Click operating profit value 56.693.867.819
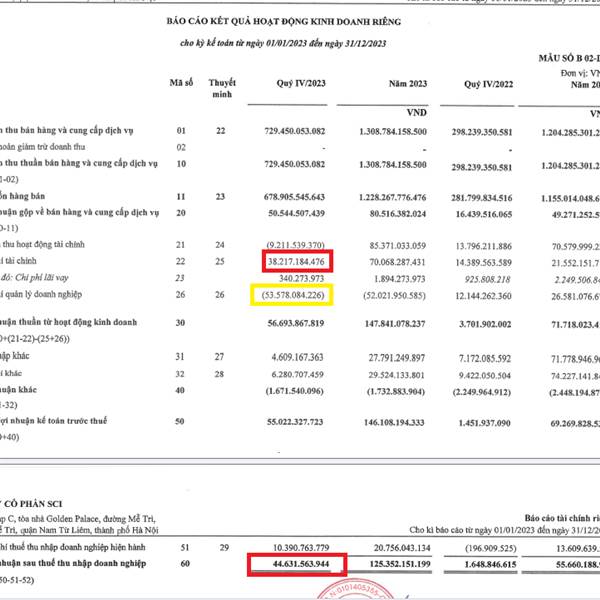Image resolution: width=600 pixels, height=600 pixels. coord(296,323)
